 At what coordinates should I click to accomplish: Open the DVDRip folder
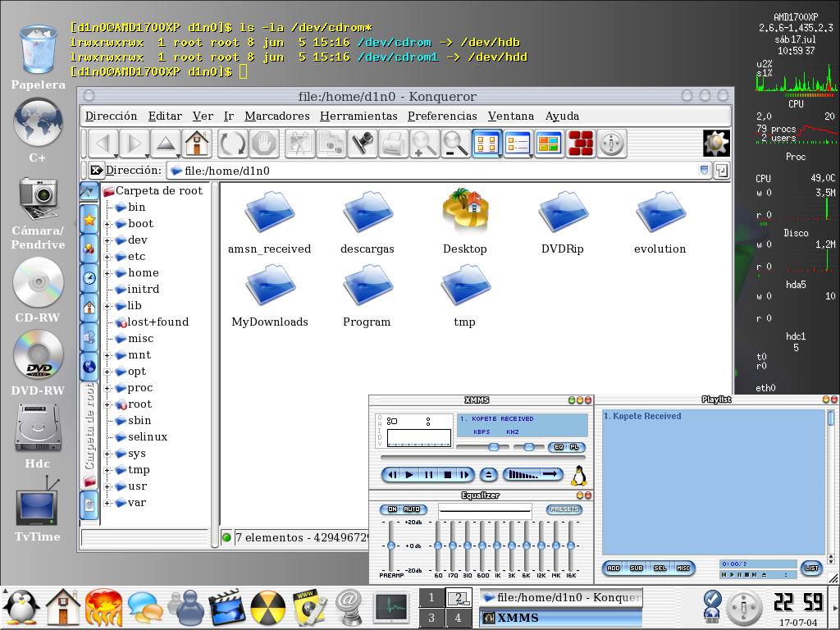pyautogui.click(x=563, y=223)
